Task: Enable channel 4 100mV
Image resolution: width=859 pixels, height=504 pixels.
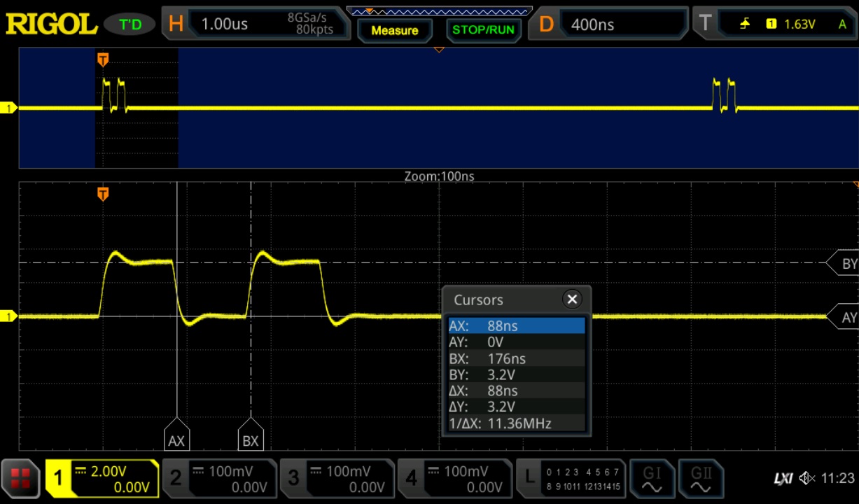Action: point(454,478)
